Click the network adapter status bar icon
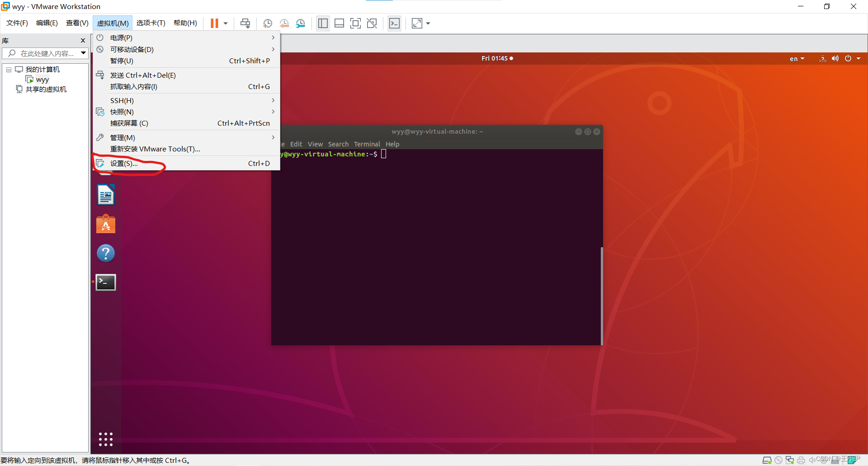868x466 pixels. [789, 460]
